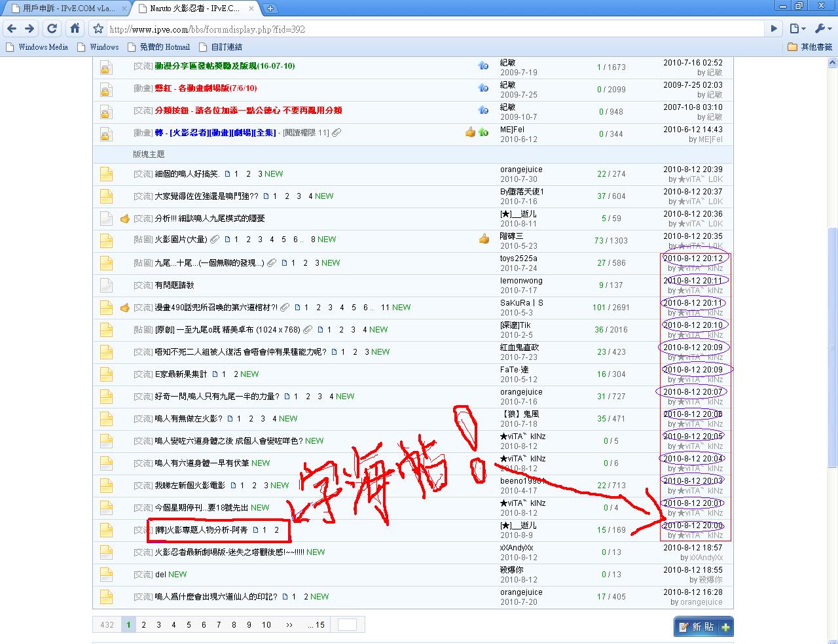The image size is (838, 644).
Task: Click the page icon beside 好奇一問 thread pages
Action: tap(287, 397)
